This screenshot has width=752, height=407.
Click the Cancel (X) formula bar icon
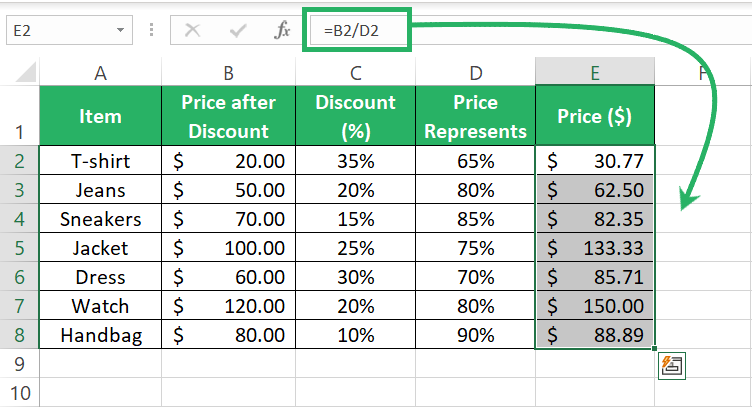[193, 31]
